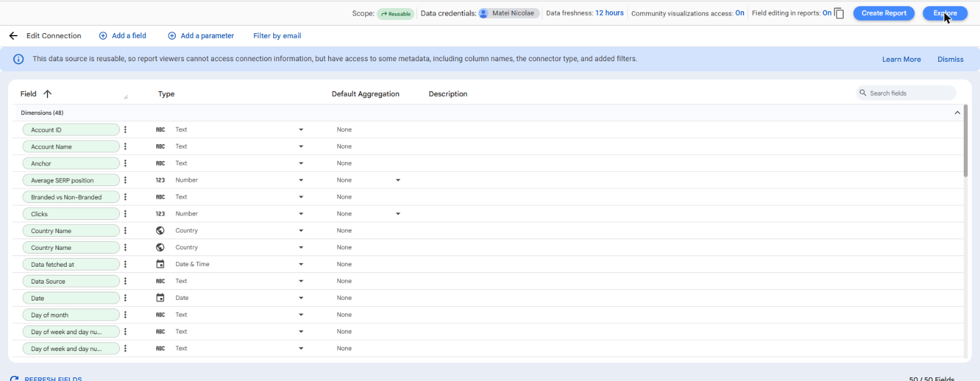The image size is (980, 381).
Task: Open the three-dot menu for Average SERP position
Action: [125, 180]
